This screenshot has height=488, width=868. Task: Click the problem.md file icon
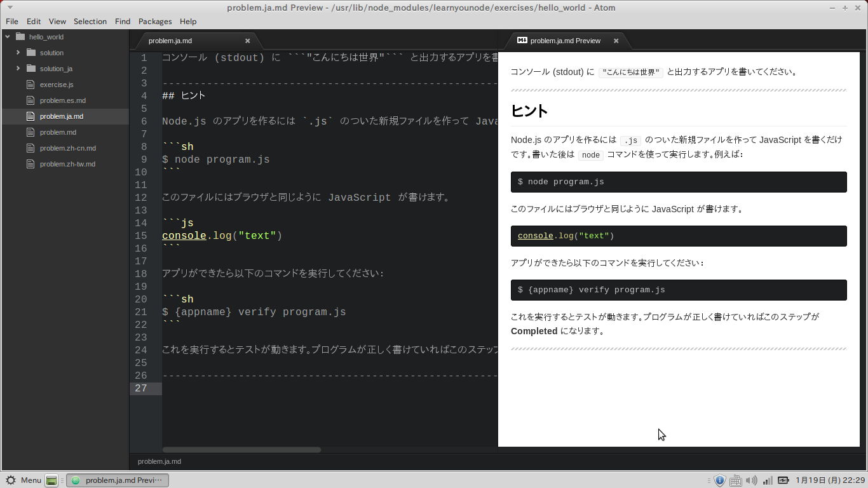[30, 132]
